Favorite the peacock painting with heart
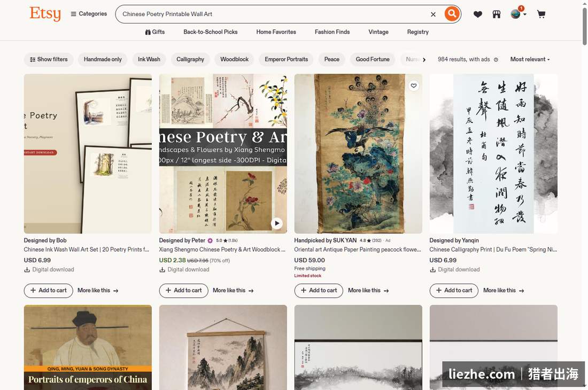 (413, 86)
